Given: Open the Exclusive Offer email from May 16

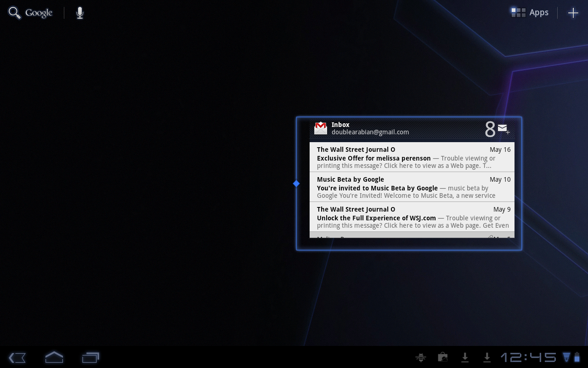Looking at the screenshot, I should tap(412, 157).
